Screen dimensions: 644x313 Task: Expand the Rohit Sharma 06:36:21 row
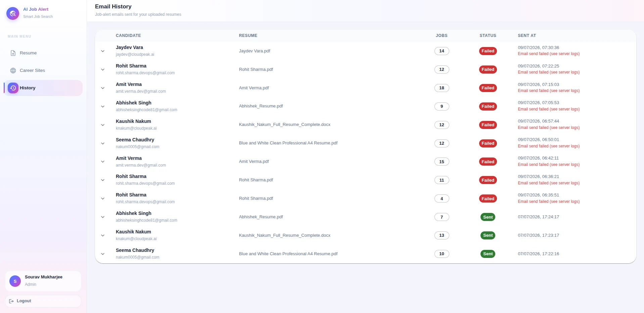click(103, 180)
